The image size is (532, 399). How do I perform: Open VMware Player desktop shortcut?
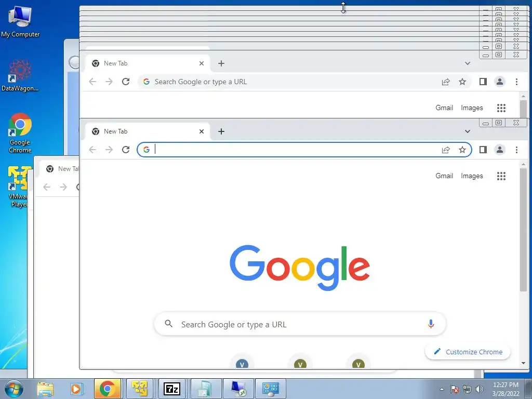[19, 187]
